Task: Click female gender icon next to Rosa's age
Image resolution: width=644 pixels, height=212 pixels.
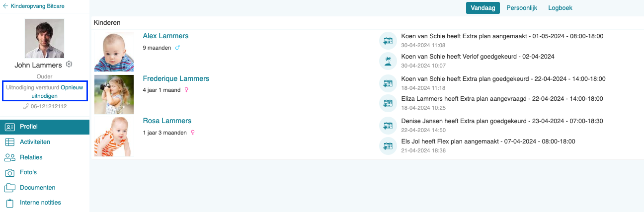Action: (x=192, y=133)
